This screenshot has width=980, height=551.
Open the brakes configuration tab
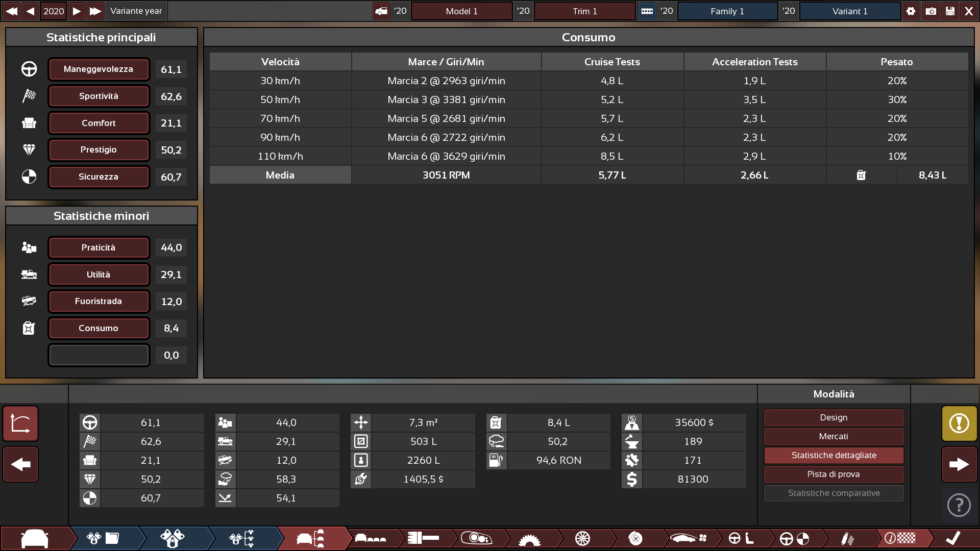point(635,538)
